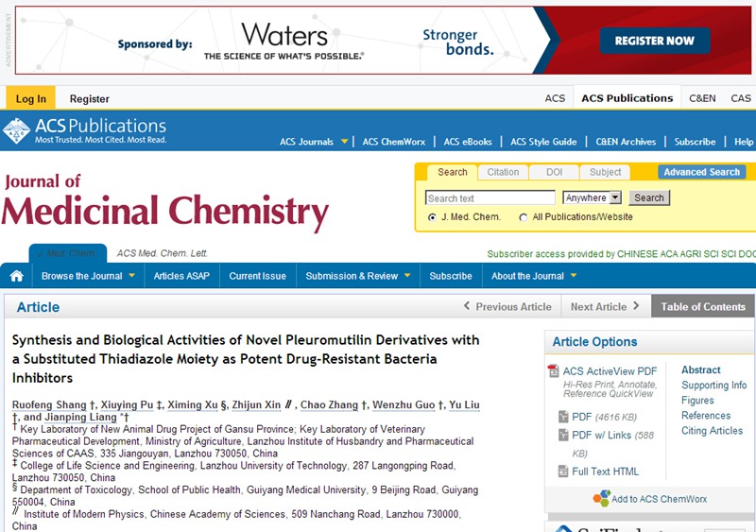Go to the home icon in journal navigation
This screenshot has height=532, width=756.
(16, 276)
